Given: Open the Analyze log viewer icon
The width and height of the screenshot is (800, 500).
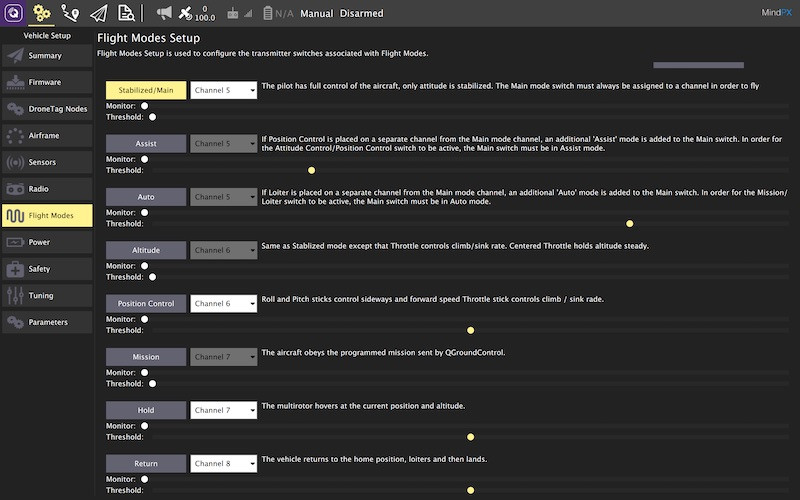Looking at the screenshot, I should 126,13.
